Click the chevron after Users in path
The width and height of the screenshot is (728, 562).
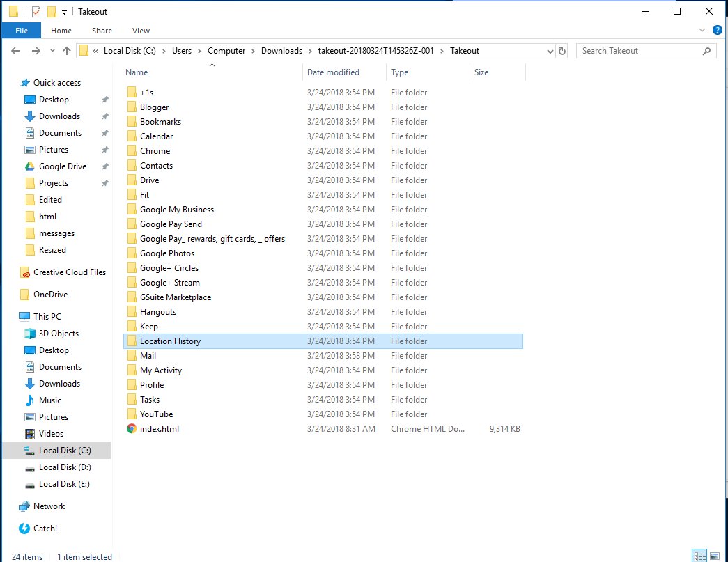click(x=199, y=51)
